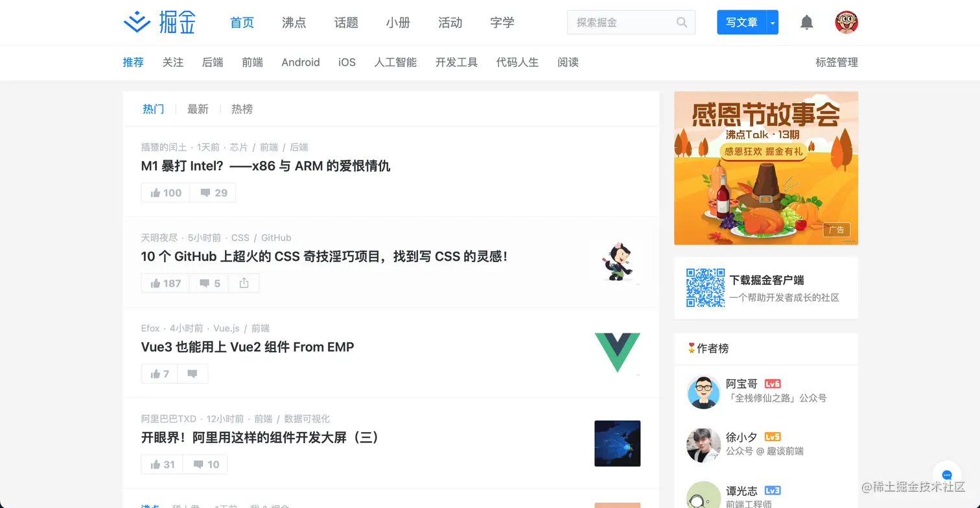Image resolution: width=980 pixels, height=508 pixels.
Task: Like the GitHub CSS article (187)
Action: coord(165,283)
